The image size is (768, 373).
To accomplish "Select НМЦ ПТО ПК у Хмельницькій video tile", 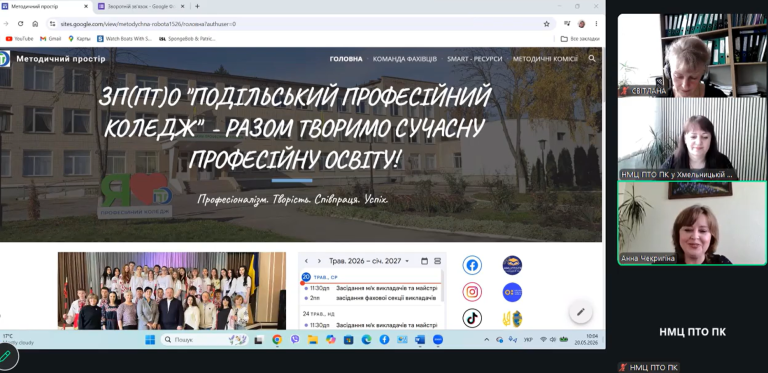I will [692, 139].
